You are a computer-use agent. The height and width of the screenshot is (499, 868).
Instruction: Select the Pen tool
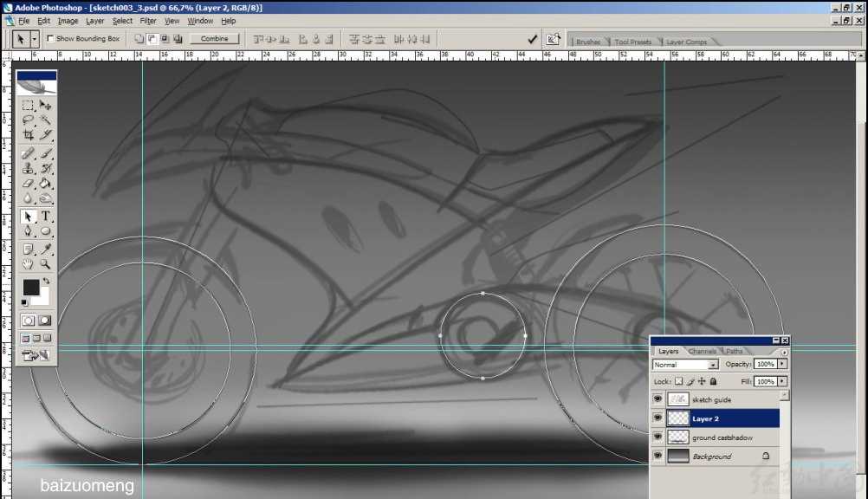pos(28,231)
